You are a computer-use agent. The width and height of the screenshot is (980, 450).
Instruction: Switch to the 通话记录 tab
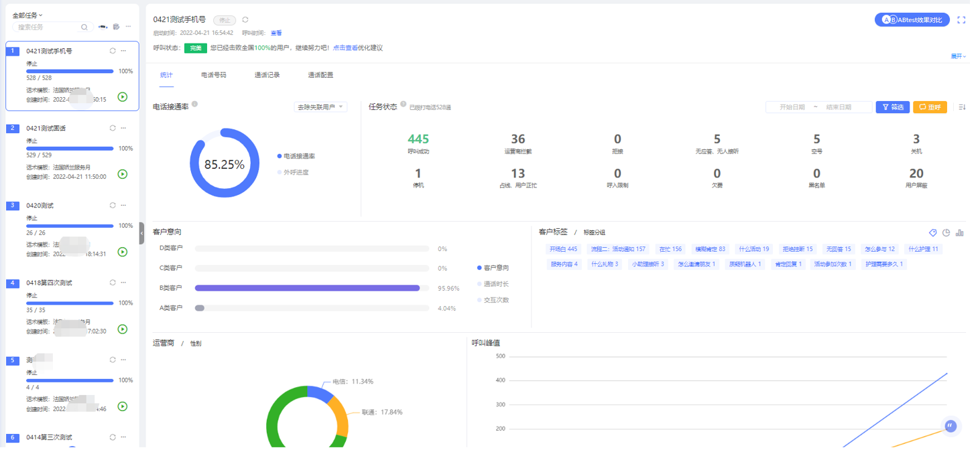click(267, 75)
